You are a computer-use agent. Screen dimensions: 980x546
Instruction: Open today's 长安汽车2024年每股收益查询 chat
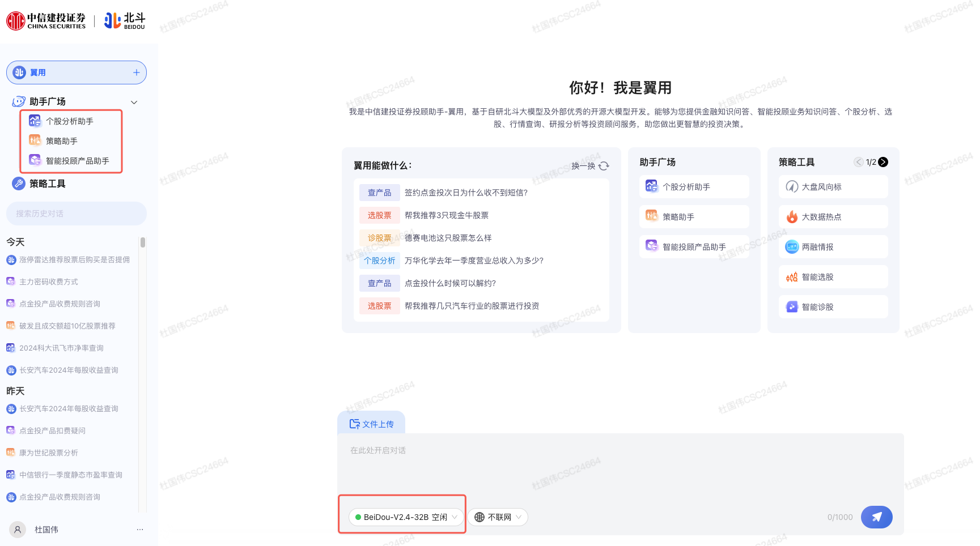pyautogui.click(x=62, y=370)
